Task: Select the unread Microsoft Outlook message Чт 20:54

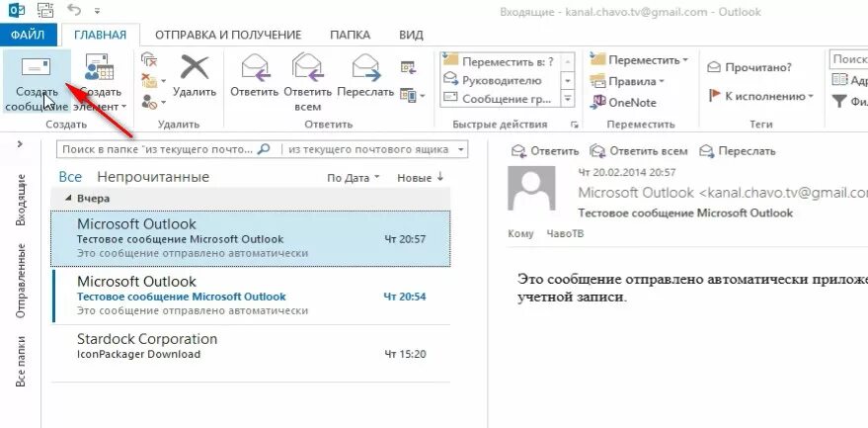Action: (250, 296)
